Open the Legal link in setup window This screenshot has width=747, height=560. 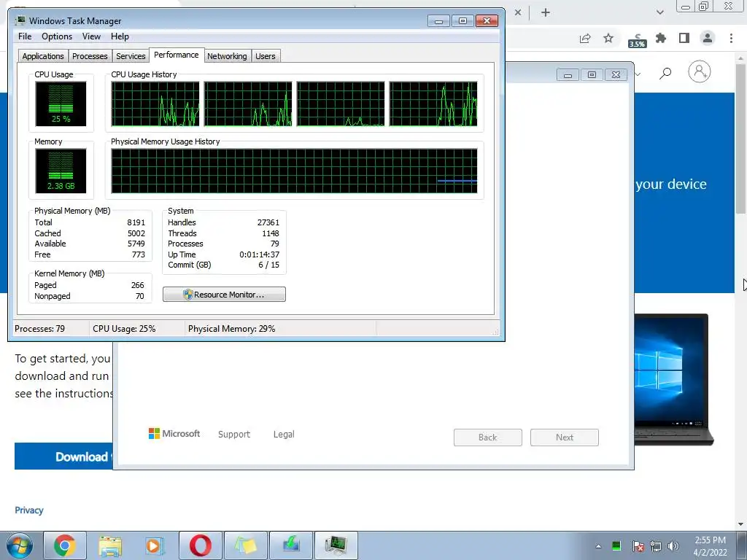(x=284, y=435)
